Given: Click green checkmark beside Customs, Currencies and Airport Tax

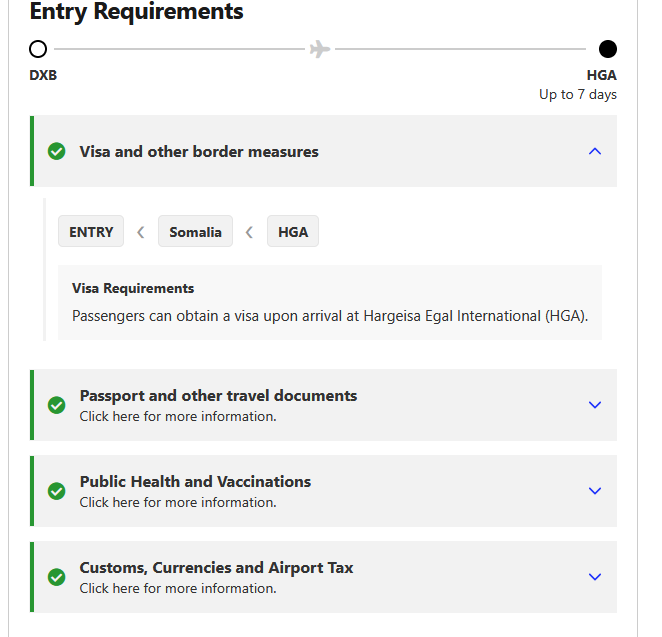Looking at the screenshot, I should (x=57, y=577).
